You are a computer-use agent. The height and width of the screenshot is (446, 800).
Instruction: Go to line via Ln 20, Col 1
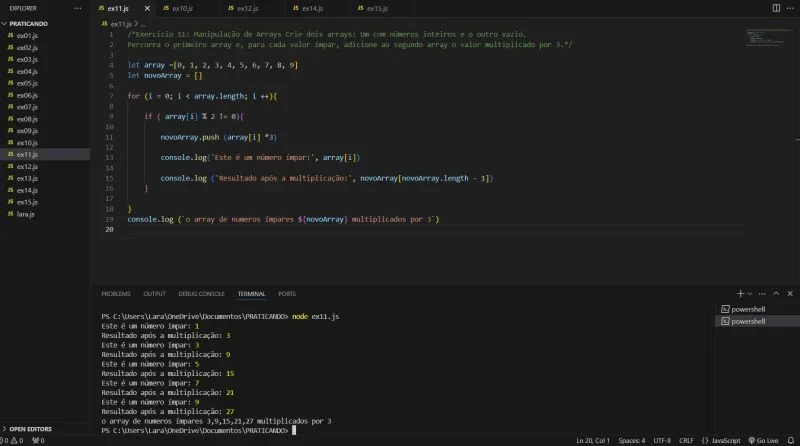(x=593, y=440)
